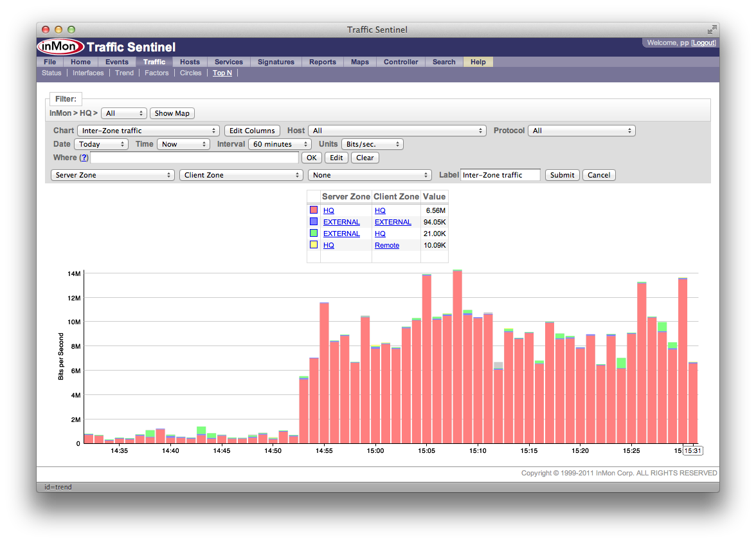This screenshot has height=543, width=756.
Task: Open the Where help (?) link
Action: 84,158
